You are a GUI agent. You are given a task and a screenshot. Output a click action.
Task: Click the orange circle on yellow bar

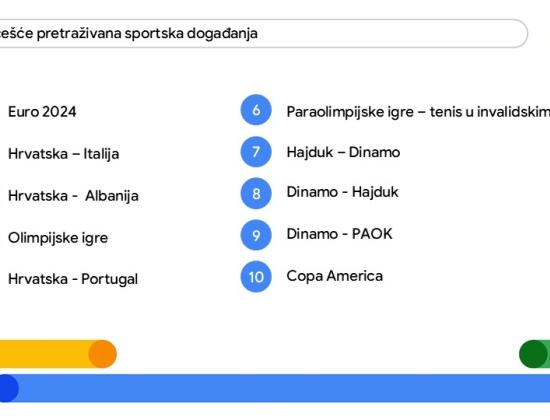(x=102, y=354)
